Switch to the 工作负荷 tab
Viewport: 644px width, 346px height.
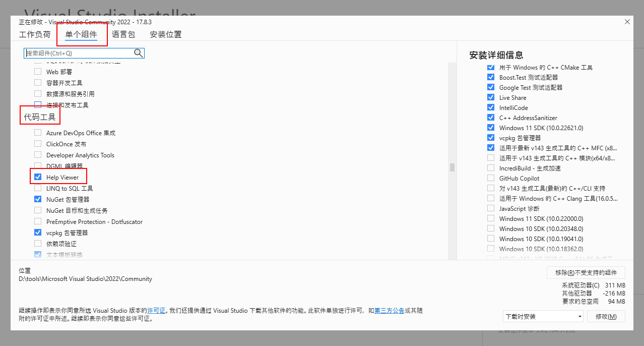click(35, 34)
